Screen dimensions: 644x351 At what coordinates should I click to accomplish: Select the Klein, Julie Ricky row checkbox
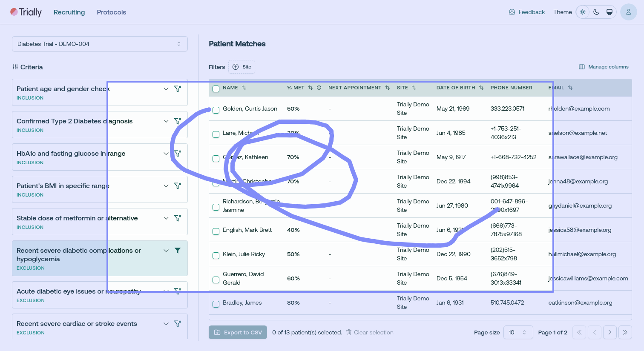point(216,256)
